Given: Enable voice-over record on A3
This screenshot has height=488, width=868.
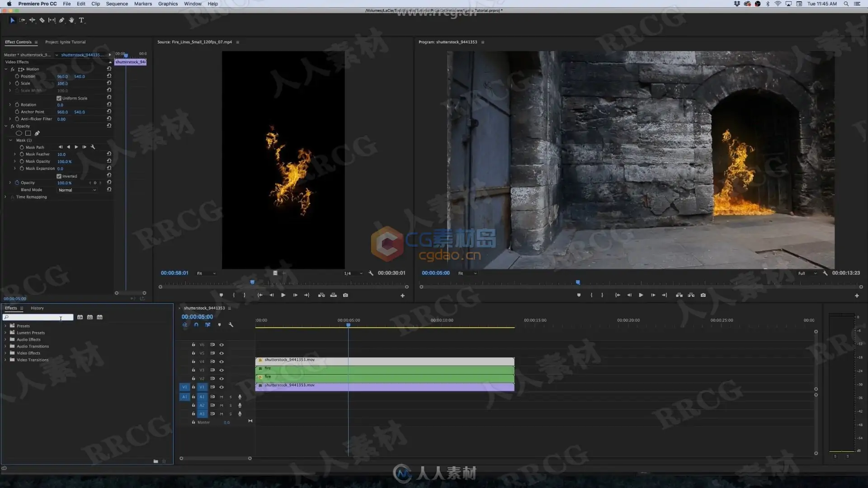Looking at the screenshot, I should pos(240,414).
